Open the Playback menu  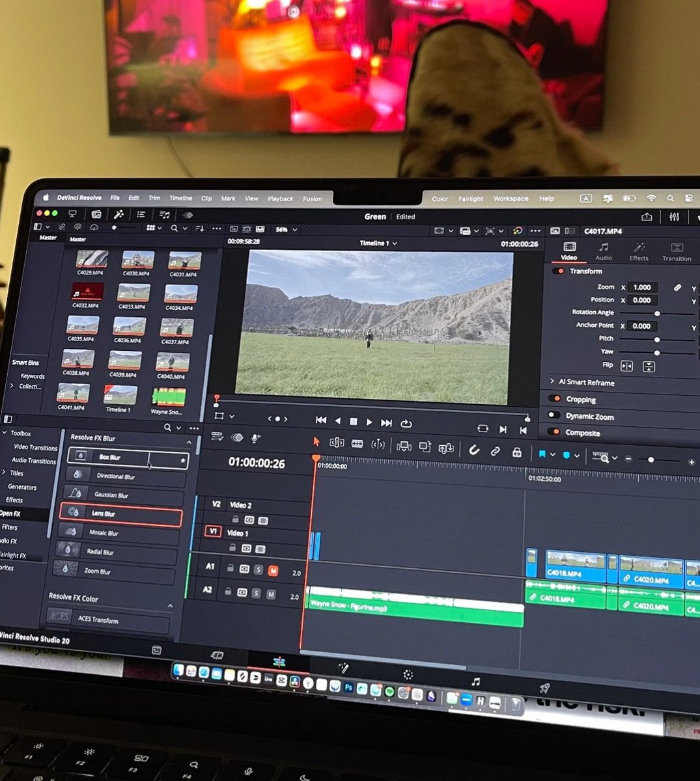(281, 199)
